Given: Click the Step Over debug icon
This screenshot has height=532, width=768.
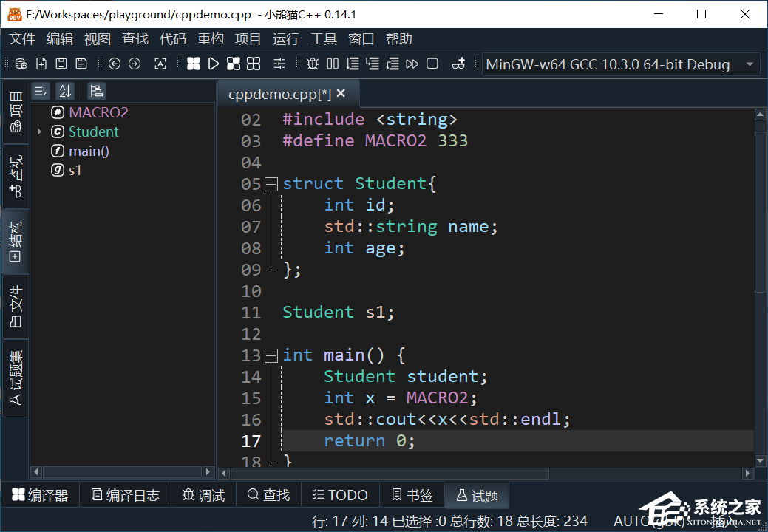Looking at the screenshot, I should (x=353, y=64).
